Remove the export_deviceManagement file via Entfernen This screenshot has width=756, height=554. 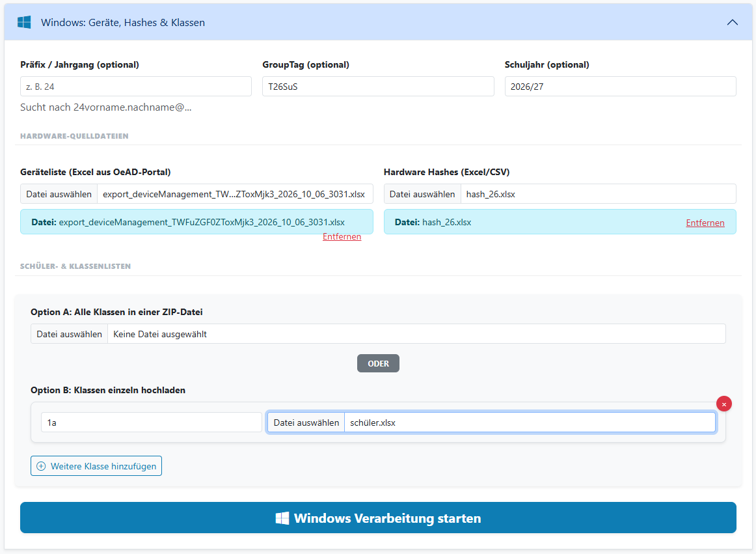pos(342,236)
